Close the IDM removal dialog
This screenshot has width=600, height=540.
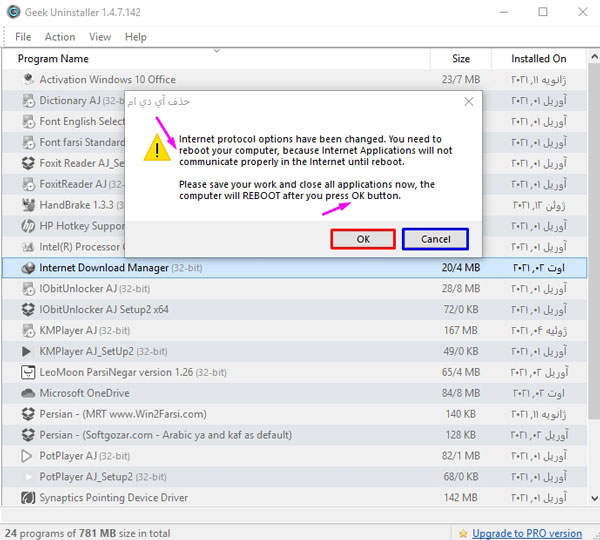click(x=469, y=101)
